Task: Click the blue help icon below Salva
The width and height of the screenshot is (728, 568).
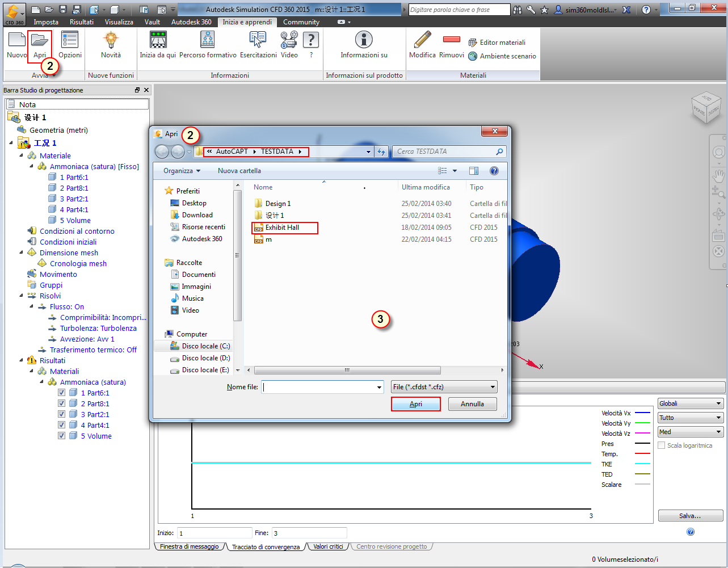Action: point(691,532)
